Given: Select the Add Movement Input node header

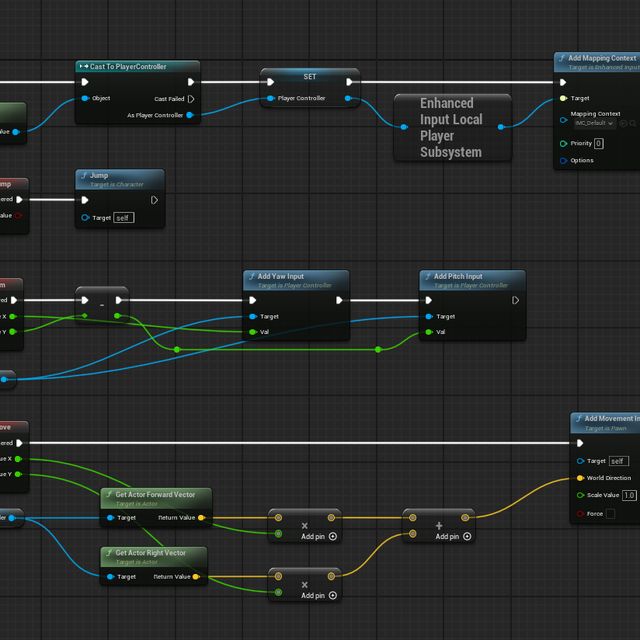Looking at the screenshot, I should pos(606,422).
